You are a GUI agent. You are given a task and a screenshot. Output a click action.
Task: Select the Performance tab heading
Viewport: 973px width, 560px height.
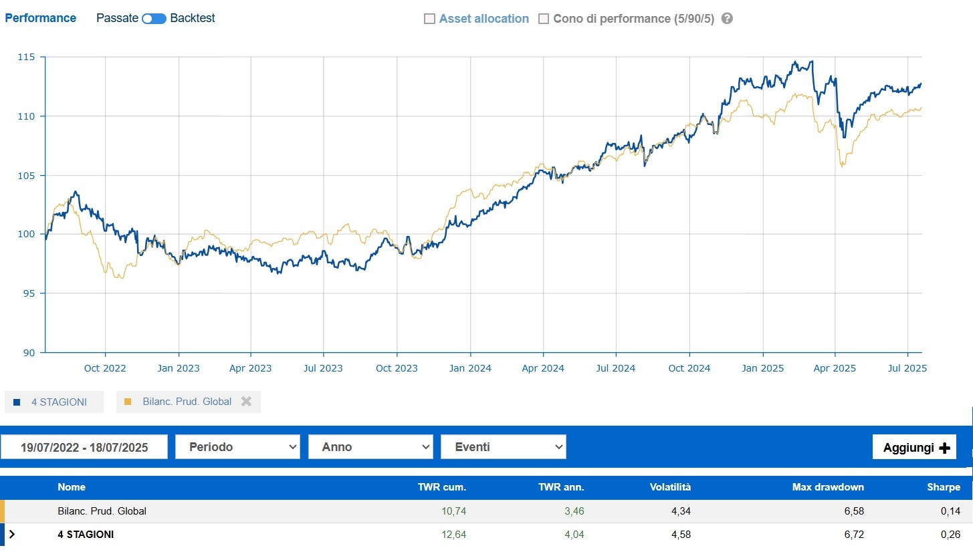click(x=41, y=18)
